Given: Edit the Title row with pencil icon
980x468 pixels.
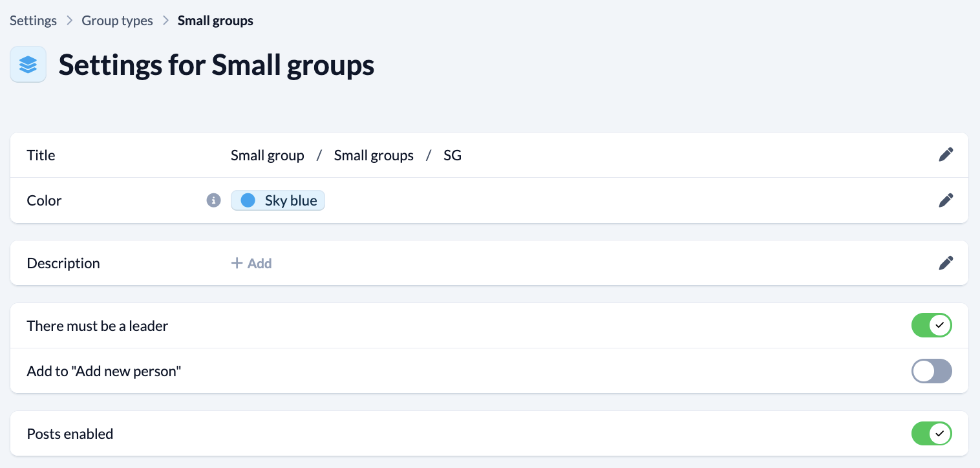Looking at the screenshot, I should pos(945,154).
